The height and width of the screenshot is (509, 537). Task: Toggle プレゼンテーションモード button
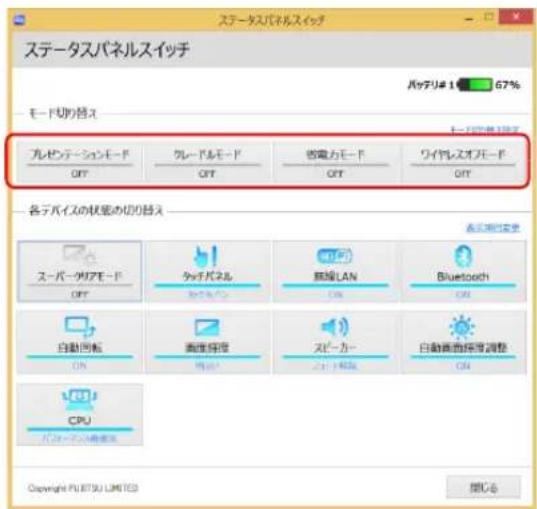tap(79, 162)
